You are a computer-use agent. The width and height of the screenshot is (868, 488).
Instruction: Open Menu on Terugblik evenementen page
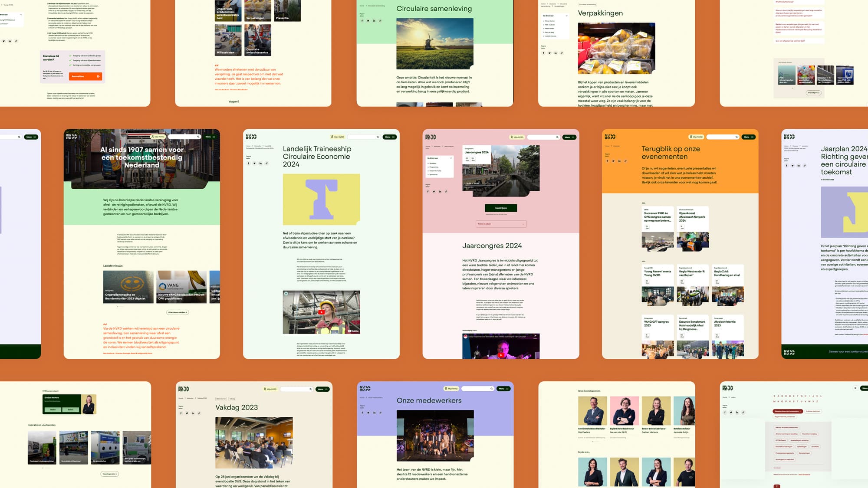pyautogui.click(x=749, y=137)
